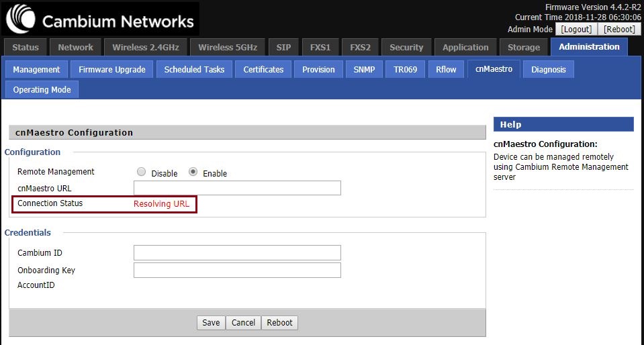The width and height of the screenshot is (644, 345).
Task: Click the 'cnMaestro Configuration' section header
Action: coord(247,133)
